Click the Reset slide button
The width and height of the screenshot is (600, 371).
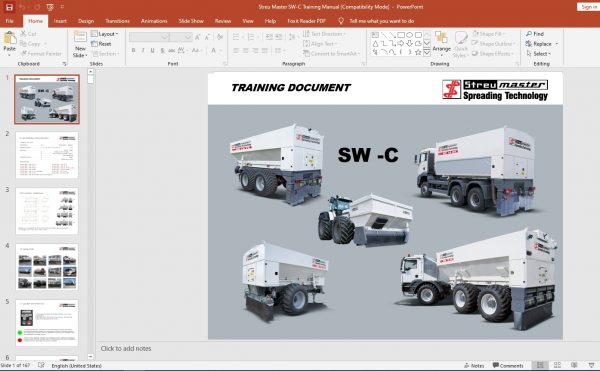click(x=101, y=44)
